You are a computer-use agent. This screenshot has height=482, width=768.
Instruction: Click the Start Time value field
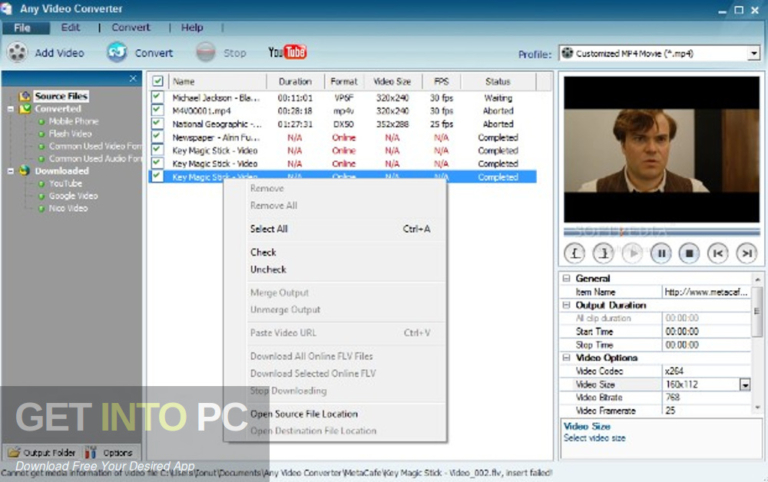pyautogui.click(x=706, y=332)
